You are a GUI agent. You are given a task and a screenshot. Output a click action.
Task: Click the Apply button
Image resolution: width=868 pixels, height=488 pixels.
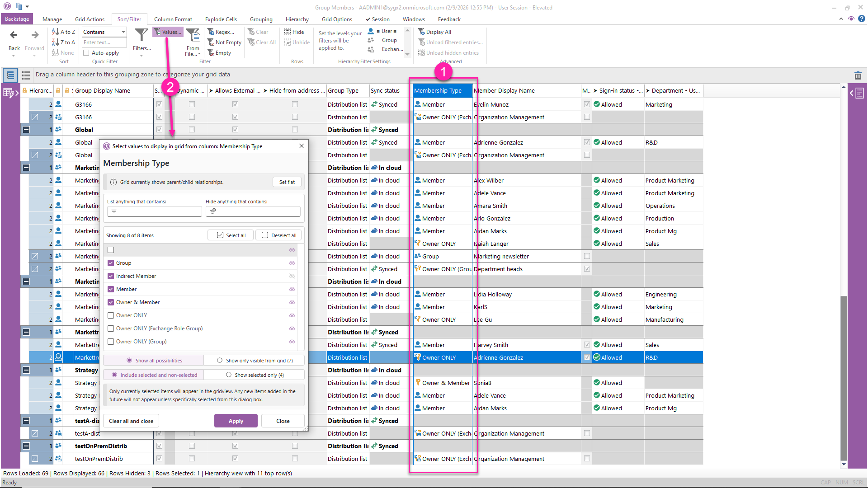click(x=236, y=421)
